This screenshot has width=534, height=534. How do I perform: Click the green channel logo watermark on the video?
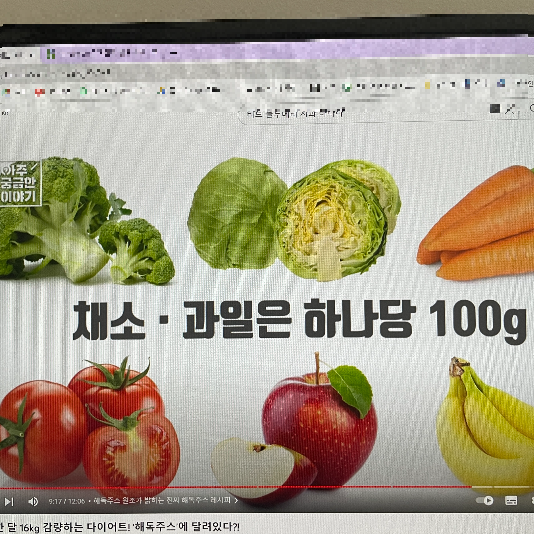tap(20, 183)
